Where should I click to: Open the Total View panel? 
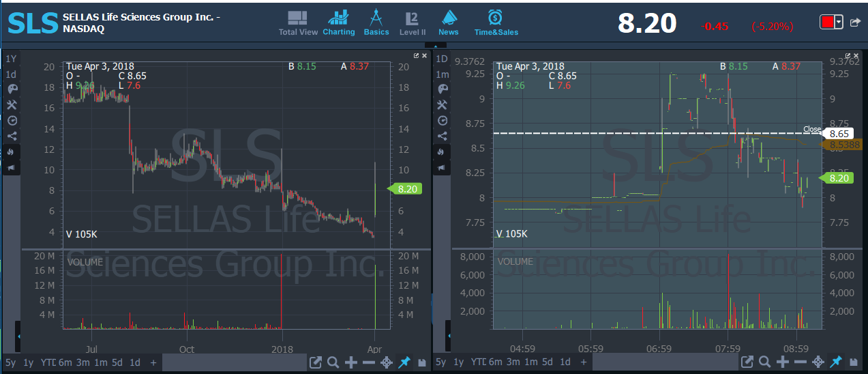click(x=298, y=23)
